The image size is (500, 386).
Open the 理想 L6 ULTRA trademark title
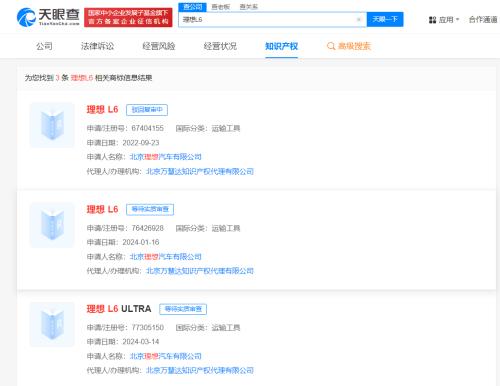pyautogui.click(x=119, y=309)
